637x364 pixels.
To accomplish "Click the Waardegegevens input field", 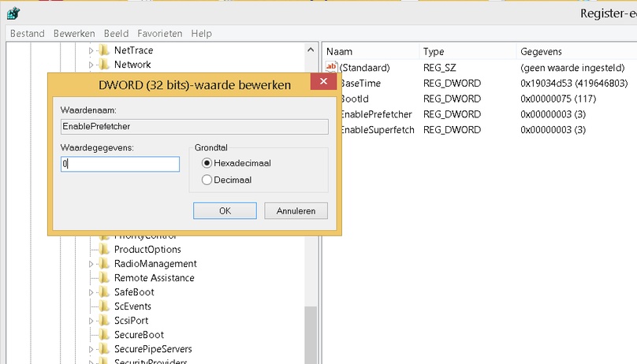I will [x=120, y=164].
